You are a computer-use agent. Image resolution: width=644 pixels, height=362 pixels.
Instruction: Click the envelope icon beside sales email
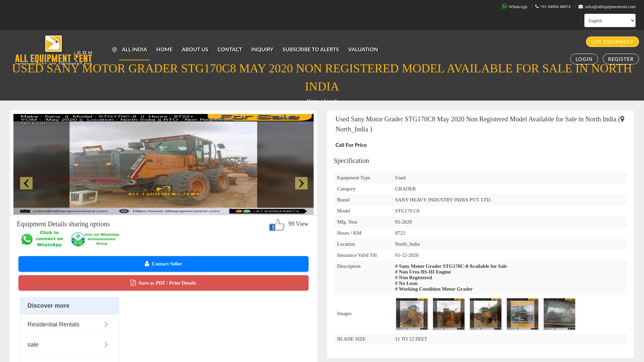click(x=581, y=7)
